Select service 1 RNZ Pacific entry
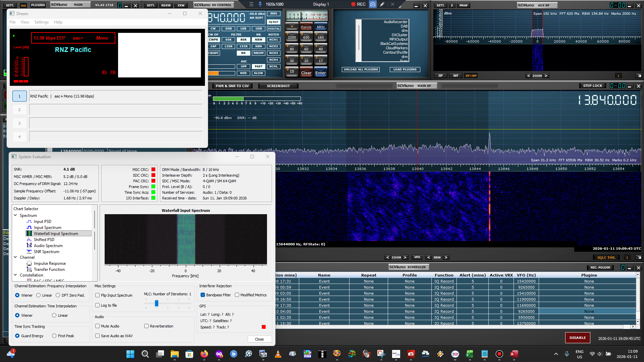644x362 pixels. click(19, 96)
